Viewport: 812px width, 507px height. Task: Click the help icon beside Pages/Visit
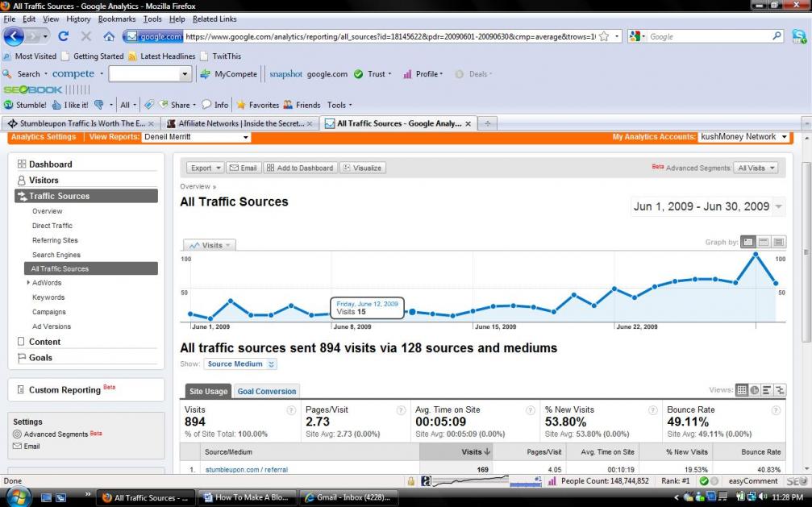click(x=401, y=410)
